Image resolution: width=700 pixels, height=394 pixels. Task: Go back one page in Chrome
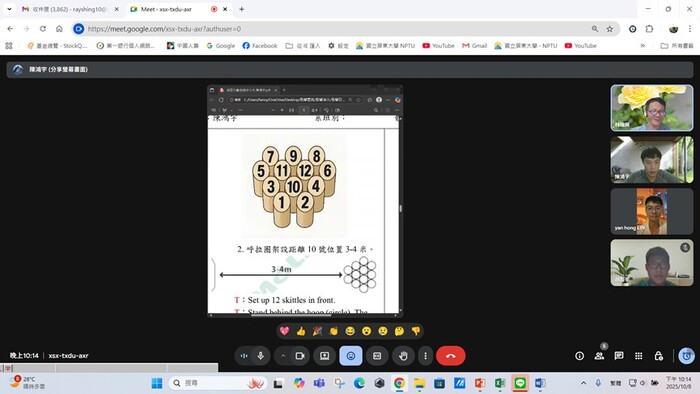(x=10, y=29)
